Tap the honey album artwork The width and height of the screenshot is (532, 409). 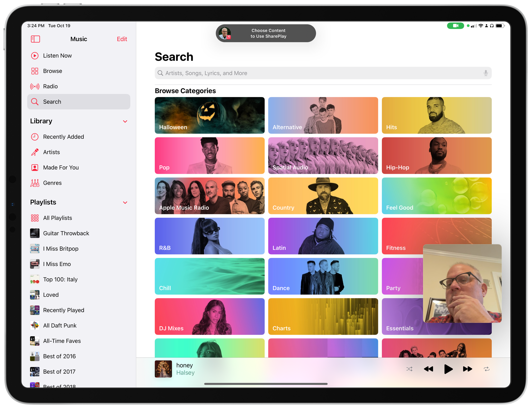(x=163, y=369)
